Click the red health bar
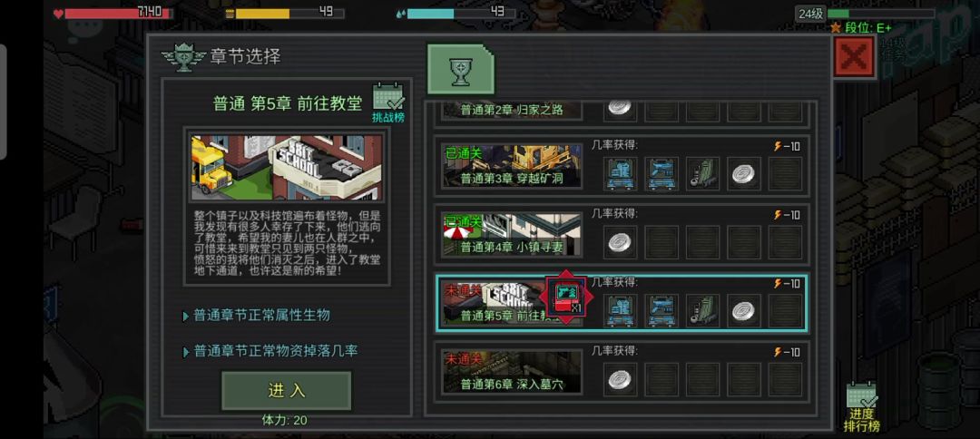 pos(119,13)
